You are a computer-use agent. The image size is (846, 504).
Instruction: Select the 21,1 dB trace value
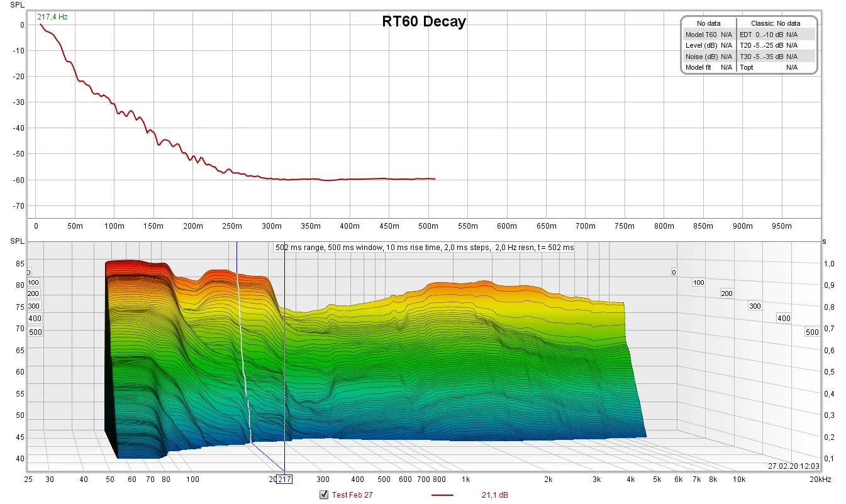495,495
